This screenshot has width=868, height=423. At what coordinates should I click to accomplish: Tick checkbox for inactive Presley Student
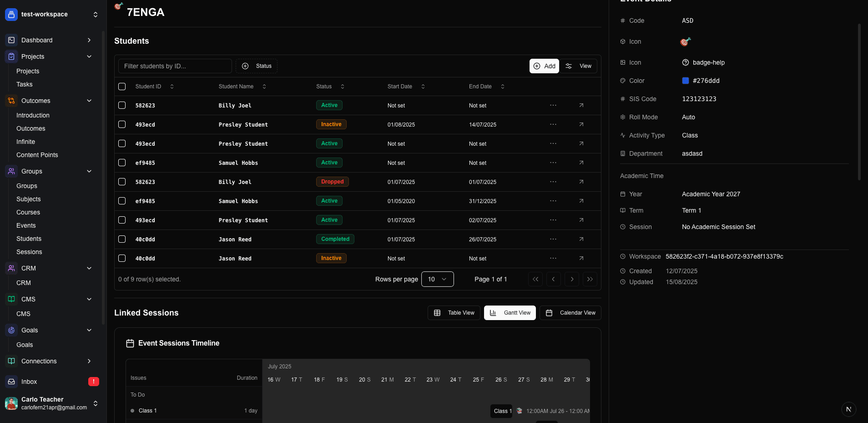tap(122, 124)
